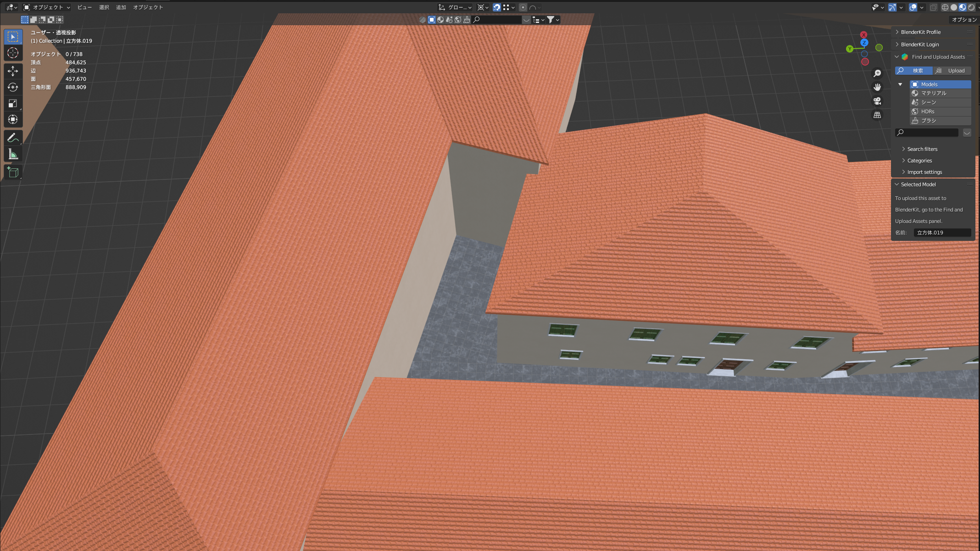Click the hand pan view icon
980x551 pixels.
pyautogui.click(x=877, y=87)
